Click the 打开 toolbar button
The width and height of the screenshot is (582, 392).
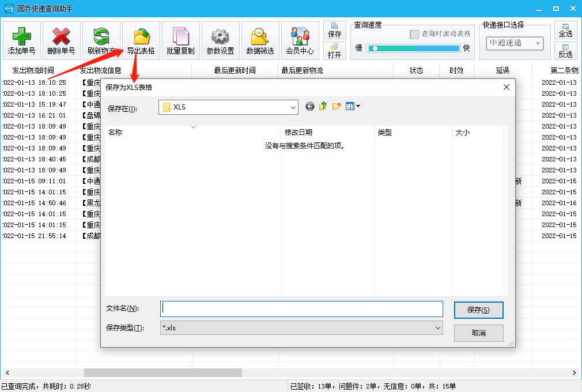[334, 51]
